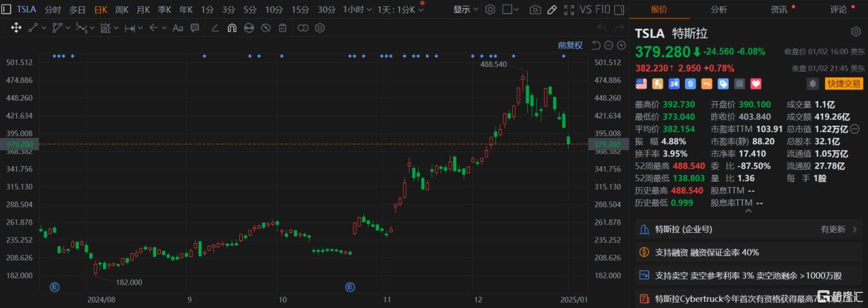868x308 pixels.
Task: Undo the last drawing action
Action: (601, 28)
